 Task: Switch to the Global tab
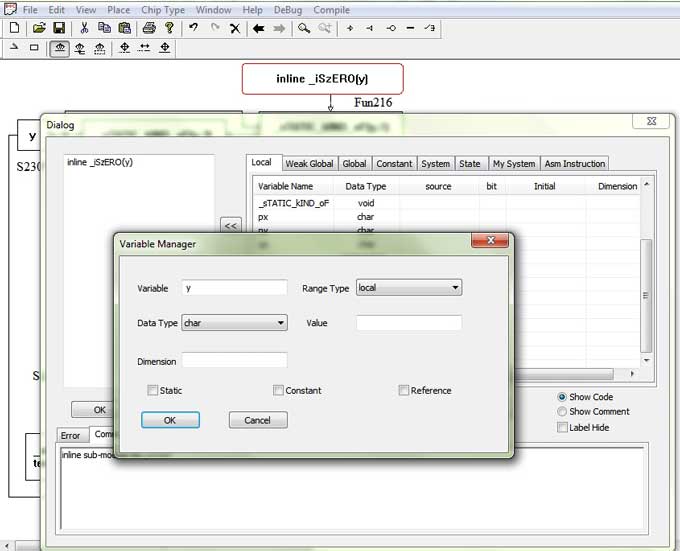pyautogui.click(x=354, y=163)
